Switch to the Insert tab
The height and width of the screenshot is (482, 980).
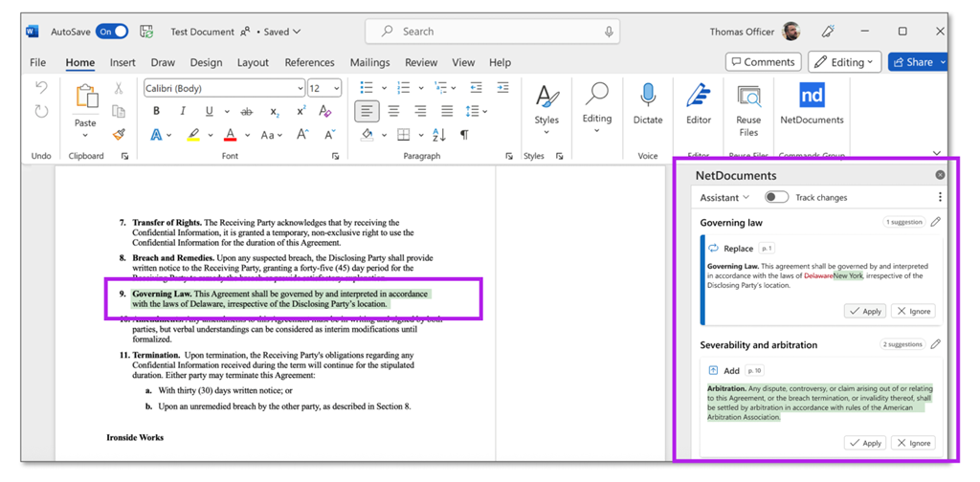[x=122, y=62]
